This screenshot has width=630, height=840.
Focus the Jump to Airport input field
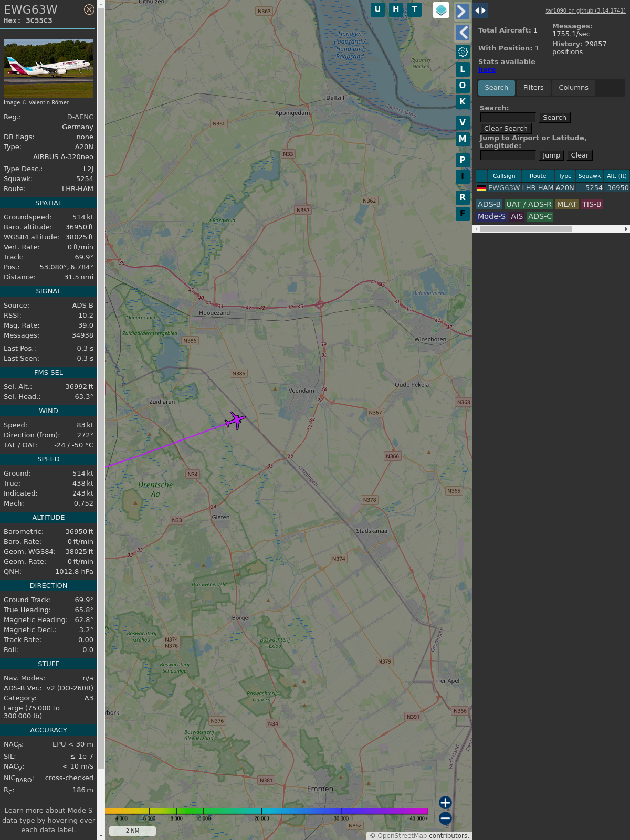(x=508, y=155)
